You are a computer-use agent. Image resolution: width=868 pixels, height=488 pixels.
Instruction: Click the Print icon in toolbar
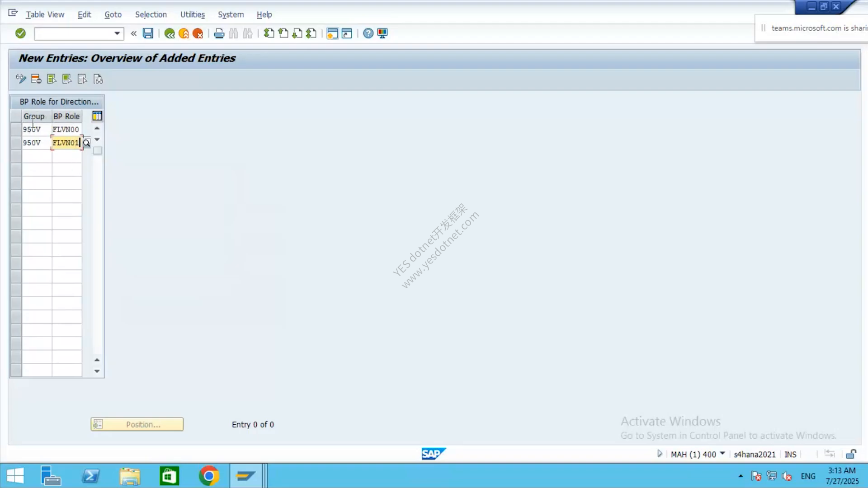point(219,33)
